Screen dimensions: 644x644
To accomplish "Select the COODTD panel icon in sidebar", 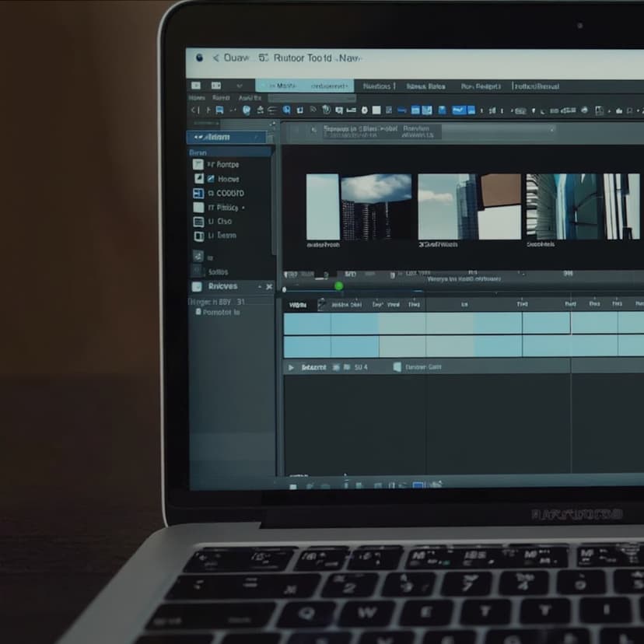I will click(x=198, y=193).
